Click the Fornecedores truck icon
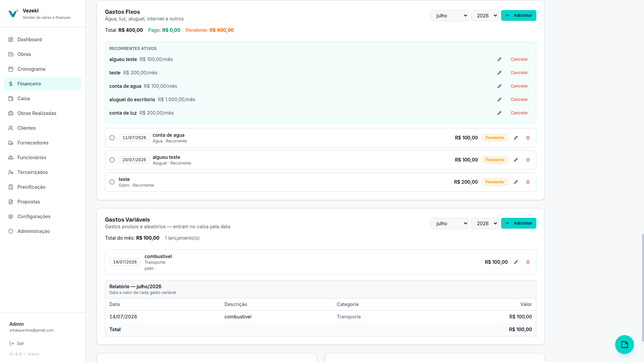Viewport: 644px width, 362px height. [11, 143]
